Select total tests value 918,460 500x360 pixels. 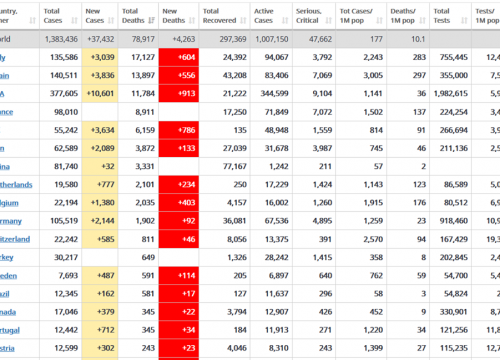tap(454, 221)
